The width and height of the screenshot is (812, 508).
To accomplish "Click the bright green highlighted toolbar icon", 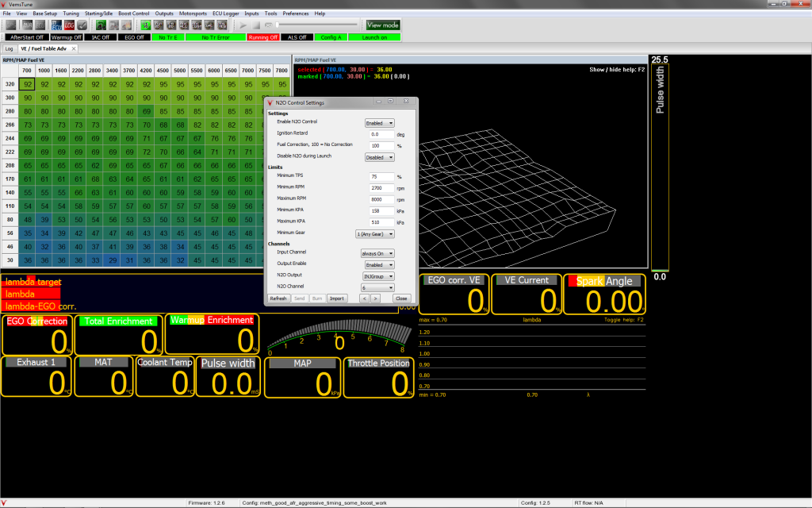I will pos(144,25).
